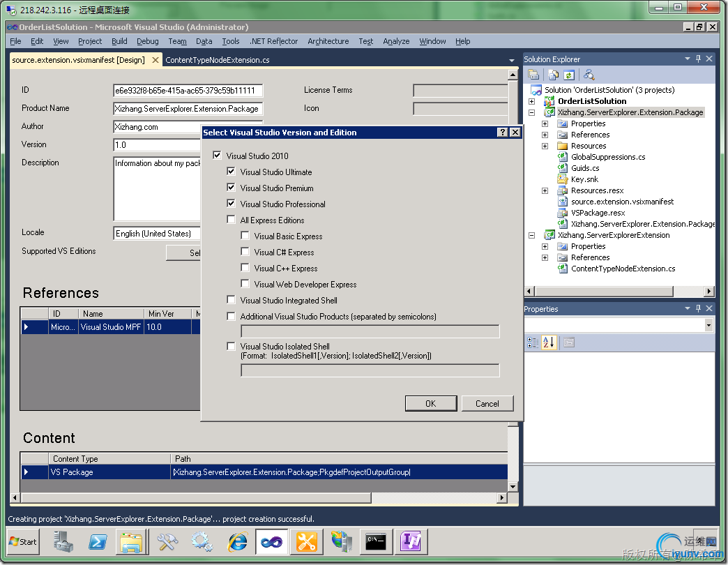Uncheck Visual Studio Professional checkbox

click(232, 204)
